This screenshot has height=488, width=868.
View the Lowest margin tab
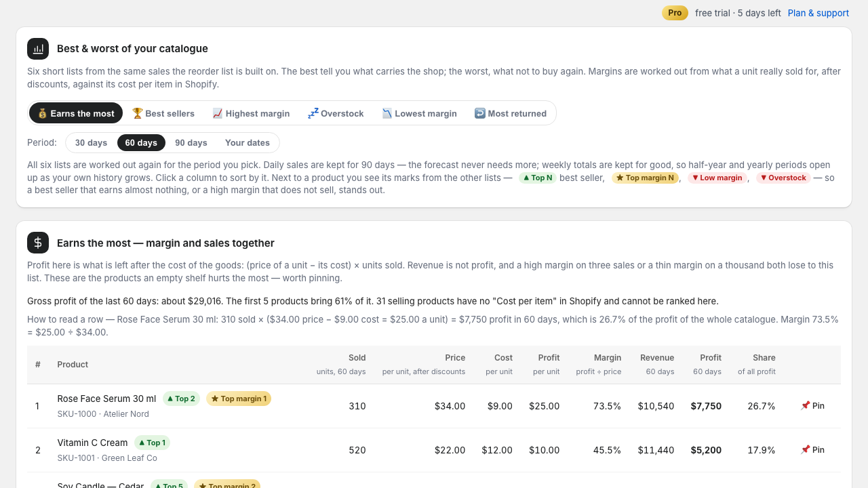click(419, 113)
